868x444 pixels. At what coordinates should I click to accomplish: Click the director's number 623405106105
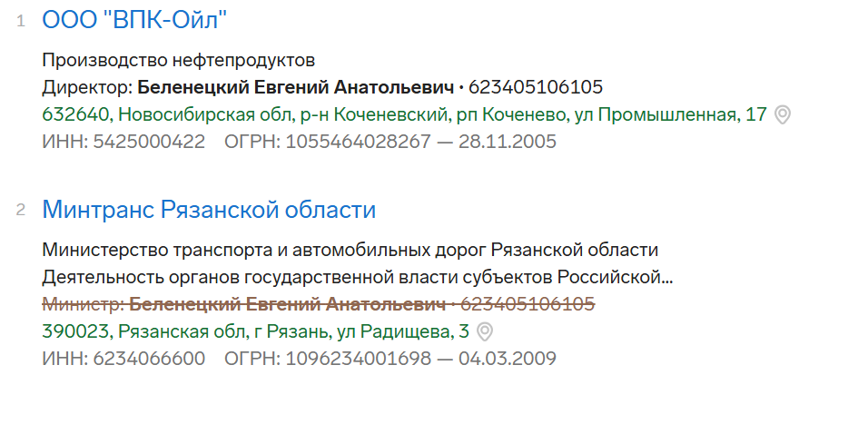coord(536,88)
